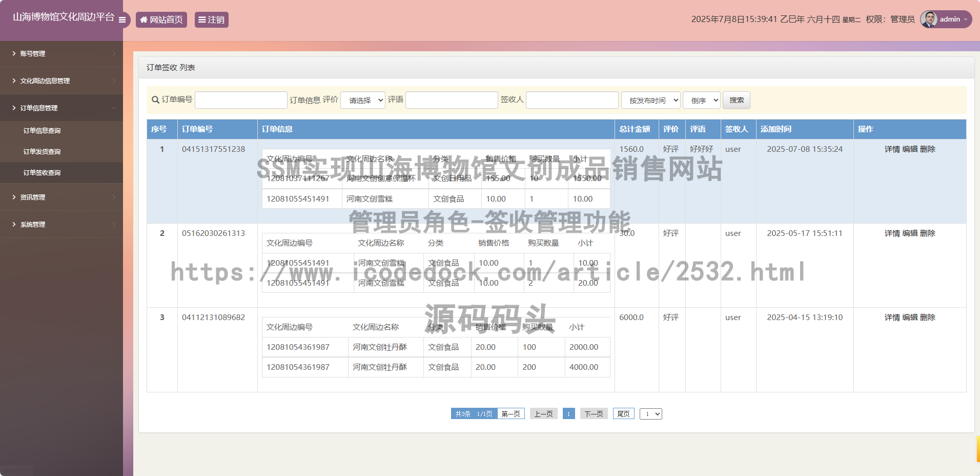Click timestamp 2025-05-17 15:51:11
The width and height of the screenshot is (980, 476).
(x=805, y=233)
